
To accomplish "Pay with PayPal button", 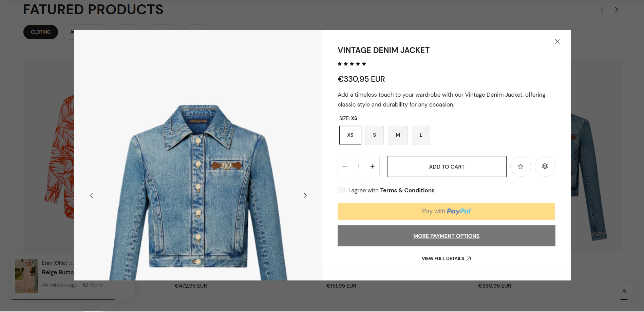I will click(446, 212).
